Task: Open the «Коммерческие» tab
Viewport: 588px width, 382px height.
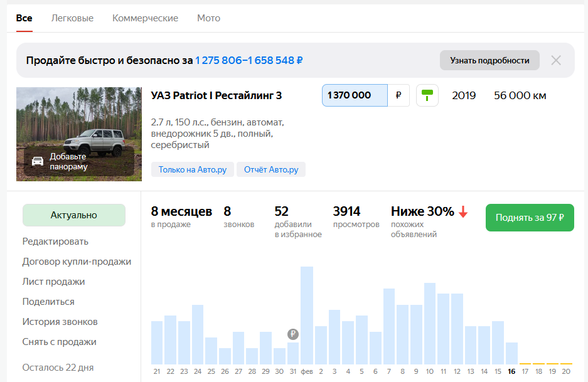Action: tap(145, 18)
